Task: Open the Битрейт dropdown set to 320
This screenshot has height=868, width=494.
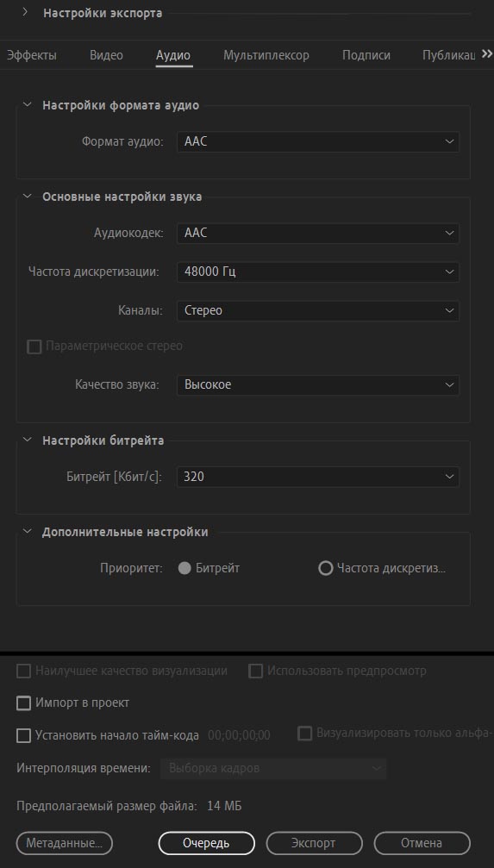Action: tap(318, 477)
